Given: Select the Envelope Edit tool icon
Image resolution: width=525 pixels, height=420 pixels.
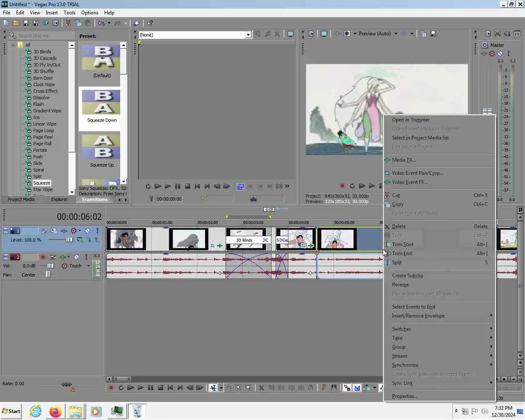Looking at the screenshot, I should (x=228, y=388).
